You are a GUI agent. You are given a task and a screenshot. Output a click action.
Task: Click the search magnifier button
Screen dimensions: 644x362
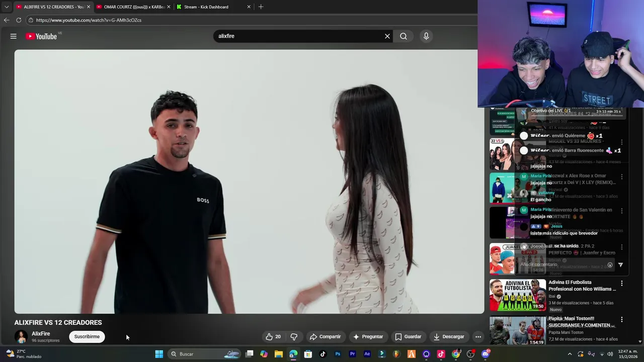coord(404,36)
